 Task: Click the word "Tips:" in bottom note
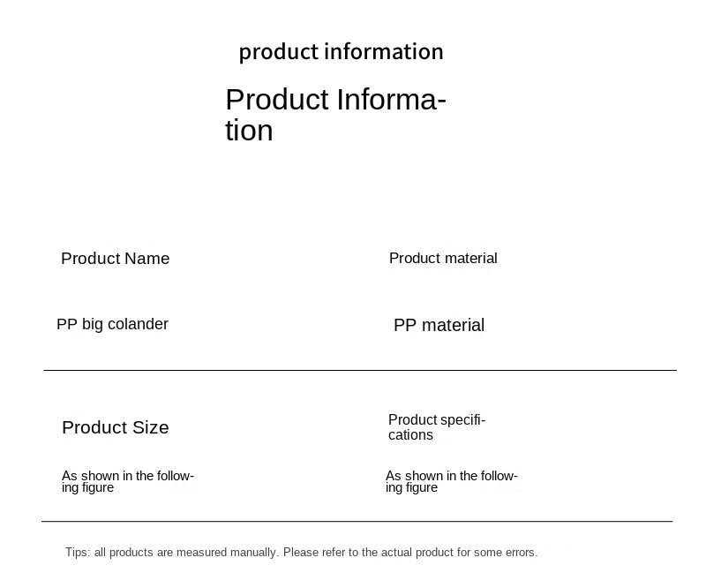point(78,553)
